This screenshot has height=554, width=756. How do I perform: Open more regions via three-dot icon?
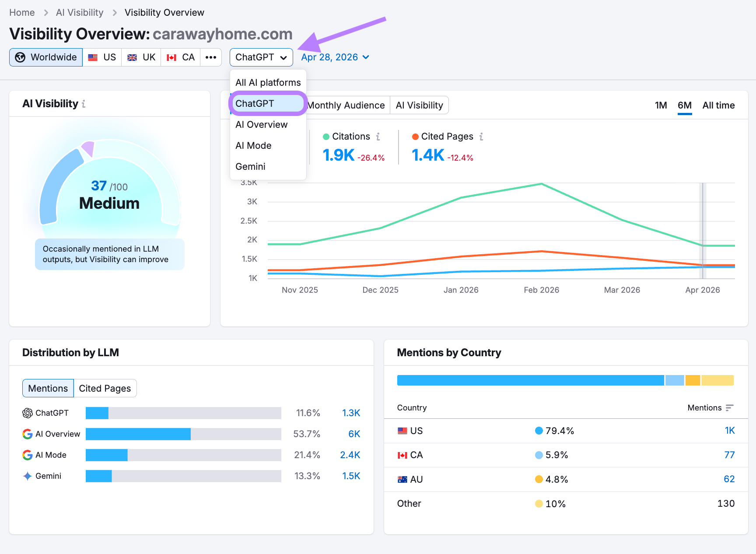pyautogui.click(x=211, y=57)
